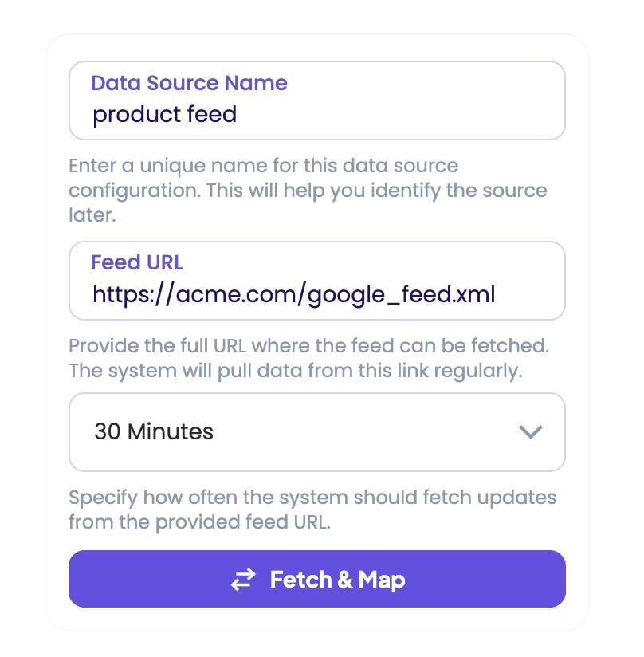Click the 'Data Source Name' floating label
The image size is (644, 657).
click(x=189, y=83)
